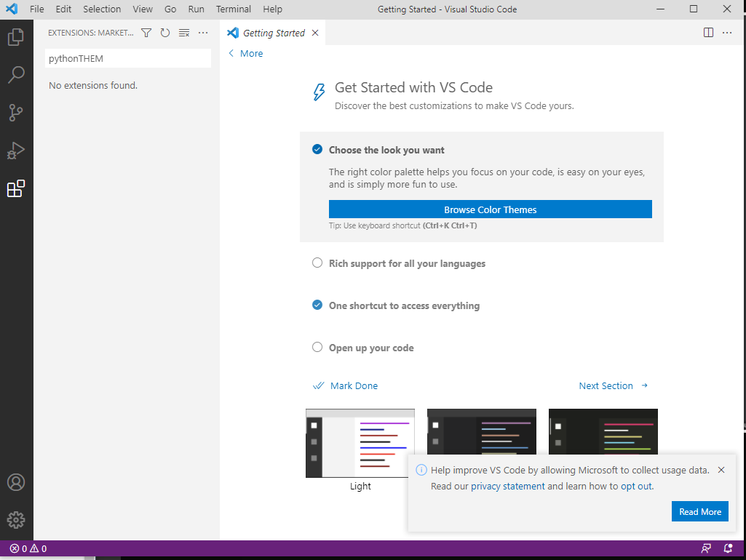Click the lightning bolt Get Started icon
Screen dimensions: 746x560
[x=319, y=92]
